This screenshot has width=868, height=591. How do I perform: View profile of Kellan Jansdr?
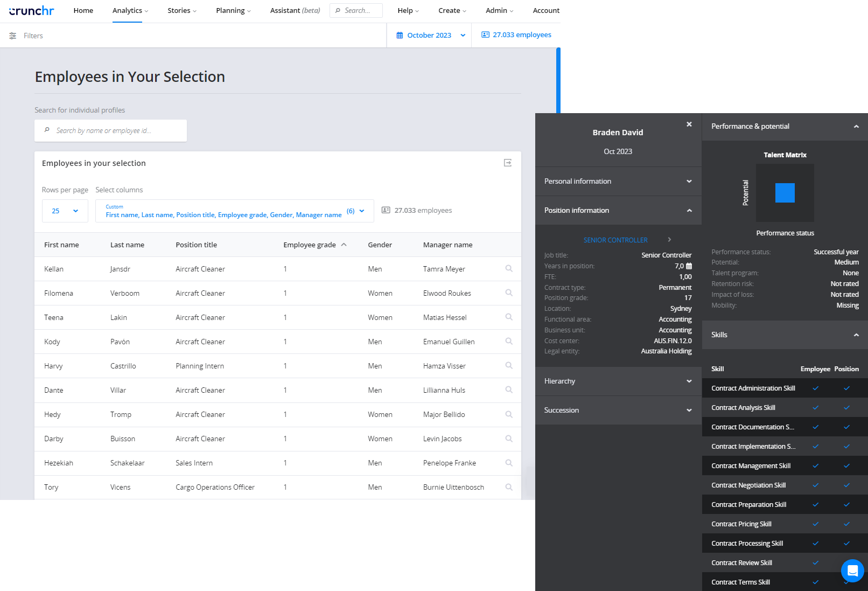click(x=509, y=269)
